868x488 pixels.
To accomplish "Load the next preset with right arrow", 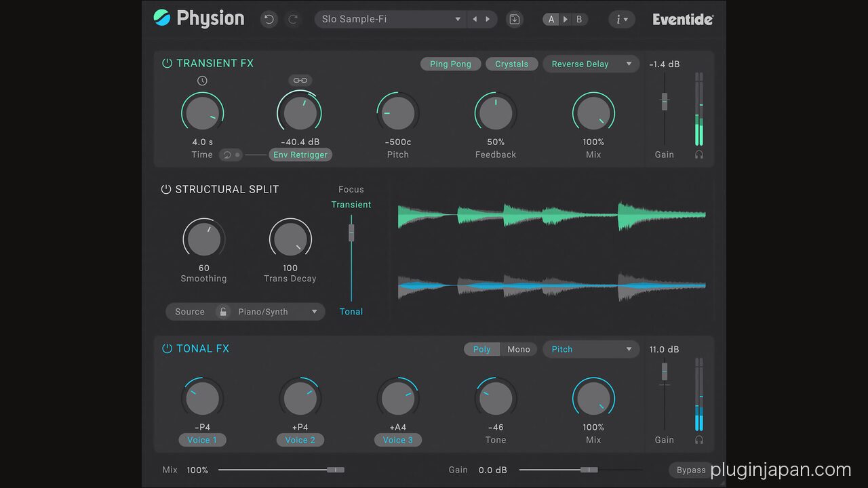I will (488, 19).
